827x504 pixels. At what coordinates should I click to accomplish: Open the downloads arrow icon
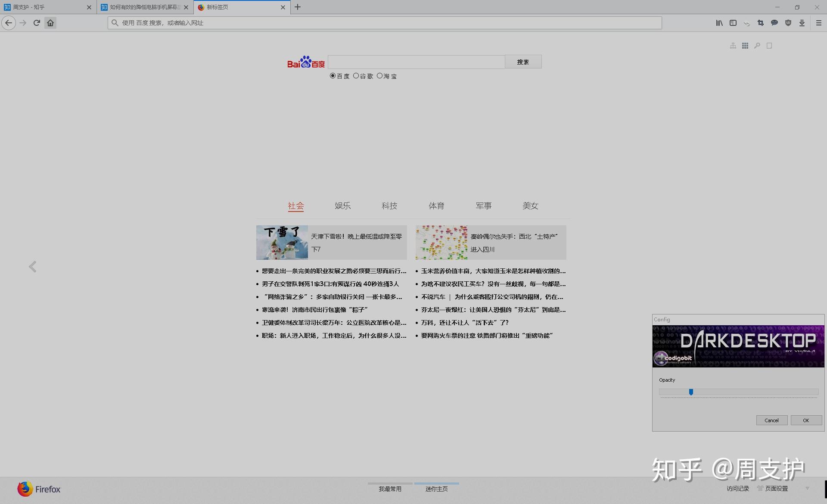point(802,23)
